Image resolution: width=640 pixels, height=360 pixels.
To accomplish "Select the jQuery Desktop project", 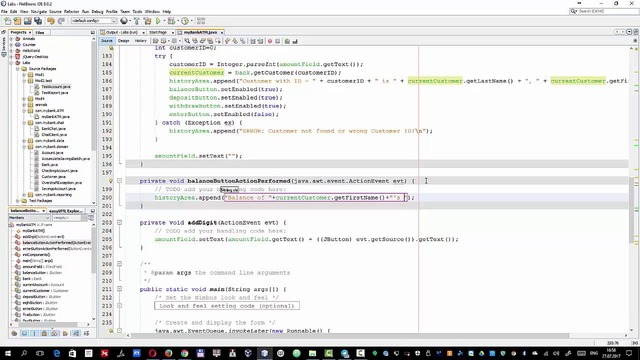I will (x=35, y=57).
